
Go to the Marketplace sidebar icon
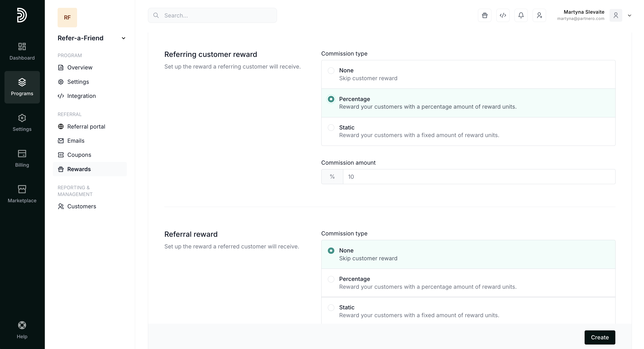22,190
